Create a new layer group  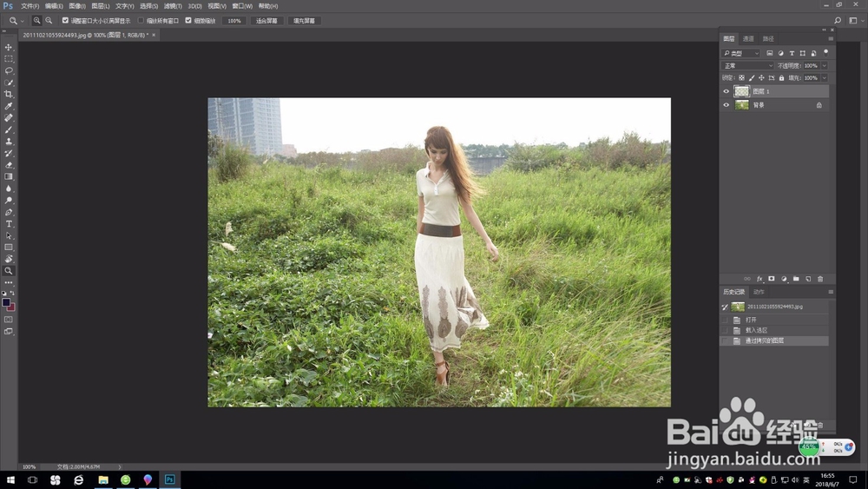(796, 279)
